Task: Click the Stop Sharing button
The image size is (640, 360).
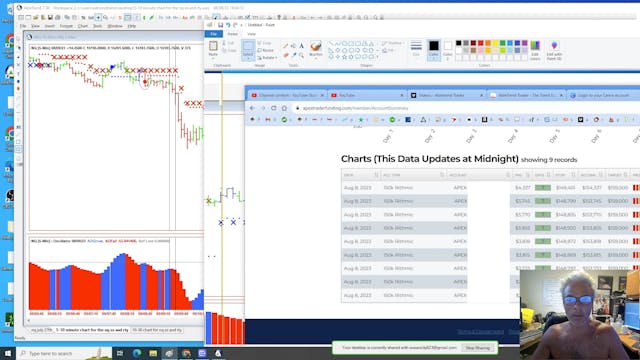Action: coord(478,348)
